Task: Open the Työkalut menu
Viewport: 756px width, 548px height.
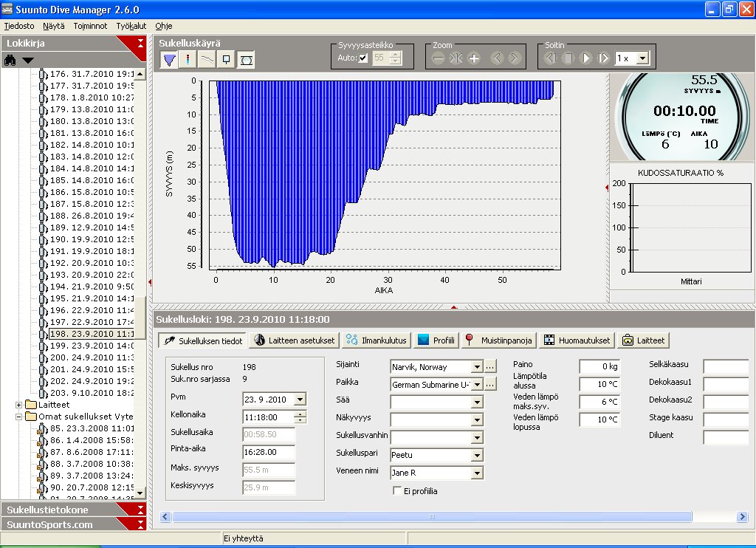Action: [x=131, y=26]
